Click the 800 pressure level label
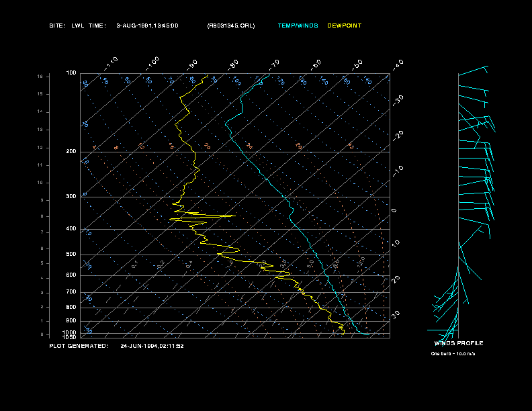The height and width of the screenshot is (411, 532). click(71, 307)
